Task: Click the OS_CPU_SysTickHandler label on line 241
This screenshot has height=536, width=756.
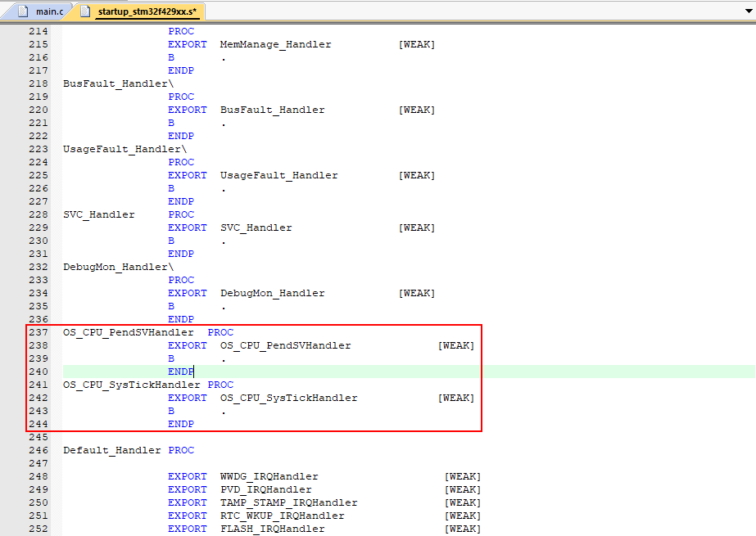Action: tap(132, 385)
